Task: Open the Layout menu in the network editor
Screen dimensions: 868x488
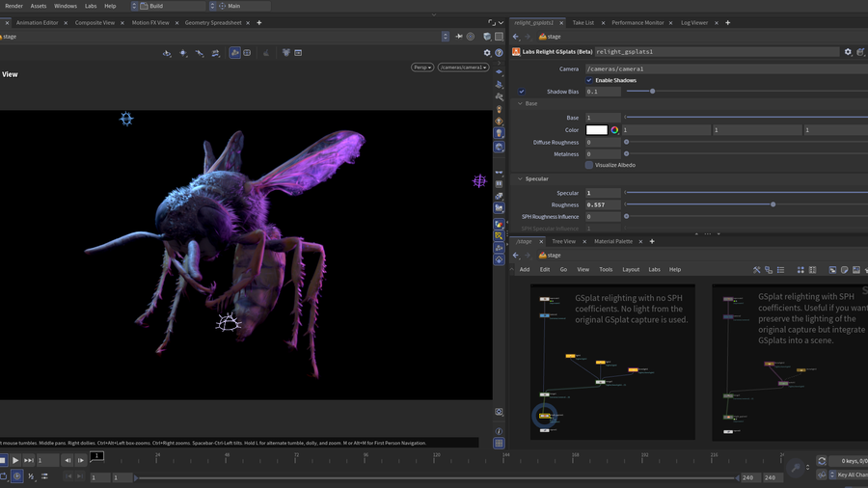Action: pyautogui.click(x=631, y=269)
